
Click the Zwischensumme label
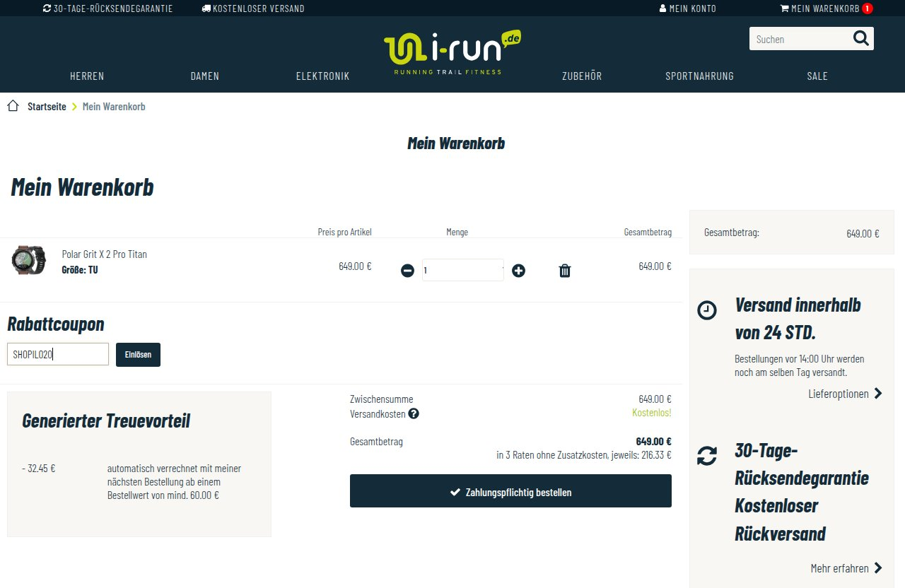click(x=382, y=399)
